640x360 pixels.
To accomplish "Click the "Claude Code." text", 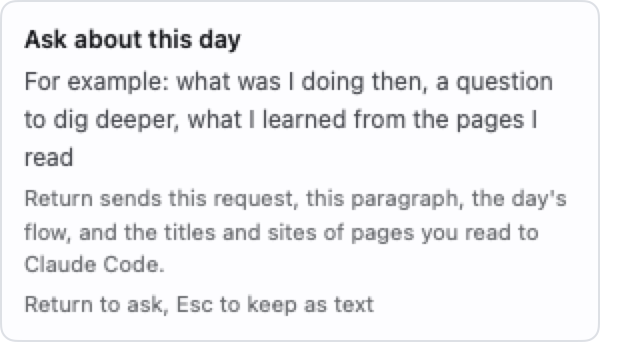I will coord(95,264).
